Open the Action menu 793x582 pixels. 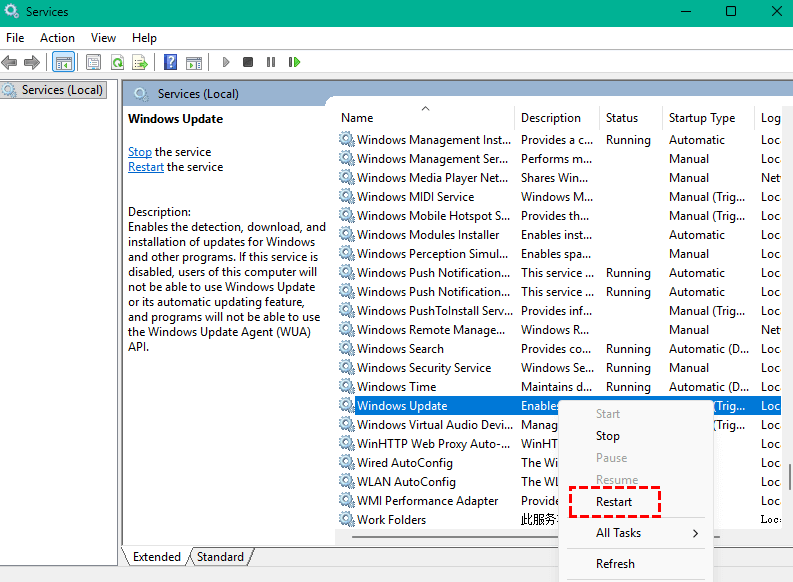point(57,38)
